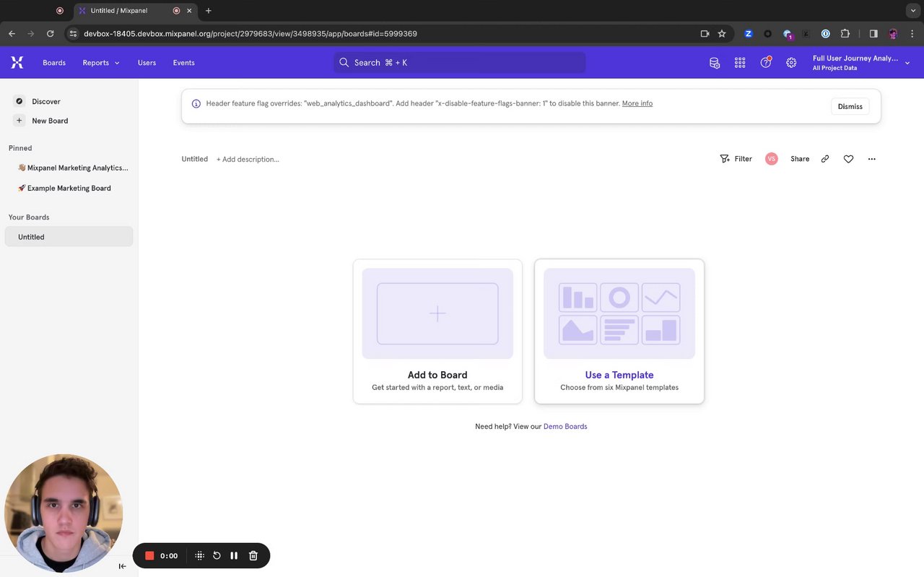
Task: Share the board
Action: 800,159
